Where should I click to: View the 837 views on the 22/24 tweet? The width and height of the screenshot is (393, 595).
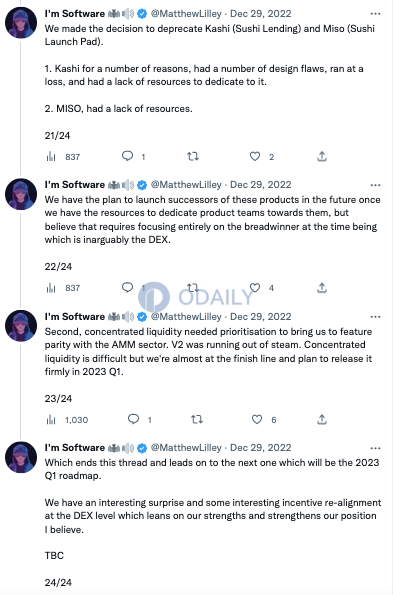[63, 288]
